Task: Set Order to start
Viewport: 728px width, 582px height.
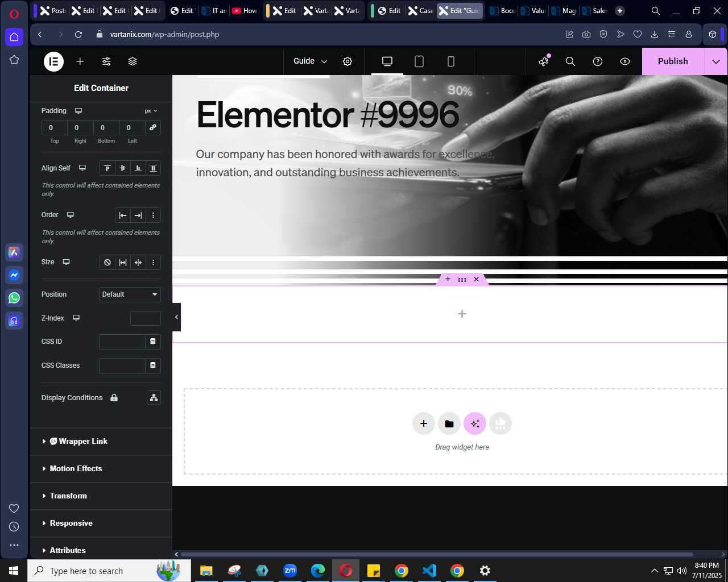Action: pyautogui.click(x=123, y=215)
